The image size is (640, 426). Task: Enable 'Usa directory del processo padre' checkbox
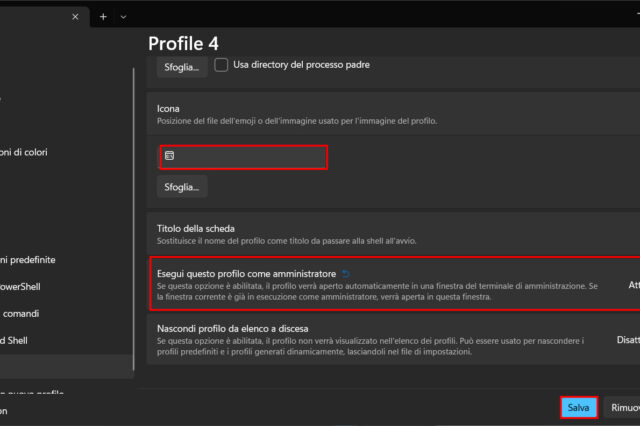[x=222, y=65]
